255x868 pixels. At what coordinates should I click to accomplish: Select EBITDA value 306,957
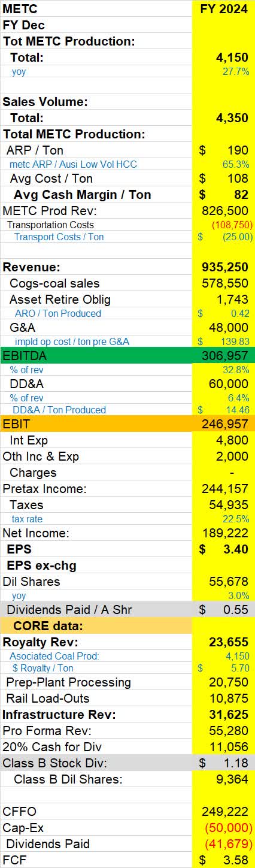(x=224, y=355)
